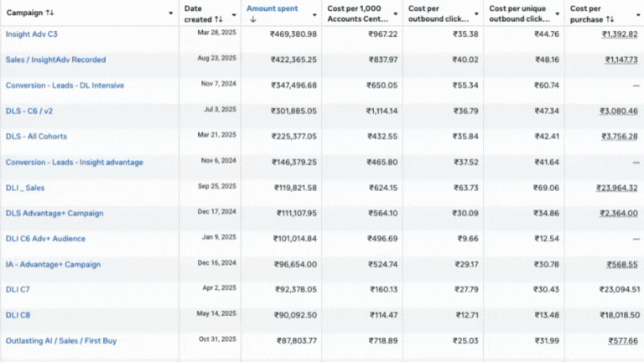
Task: Click the ₹568.55 cost per purchase value
Action: 623,265
